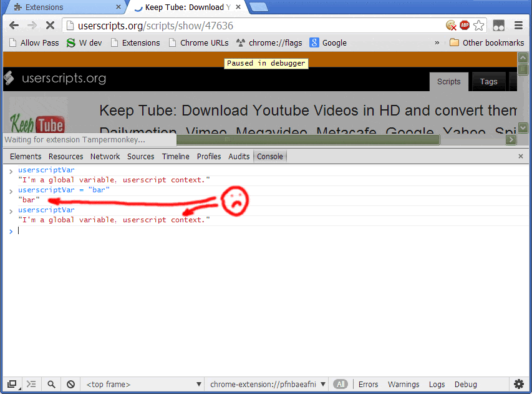Image resolution: width=532 pixels, height=394 pixels.
Task: Switch to the Network panel
Action: click(x=105, y=157)
